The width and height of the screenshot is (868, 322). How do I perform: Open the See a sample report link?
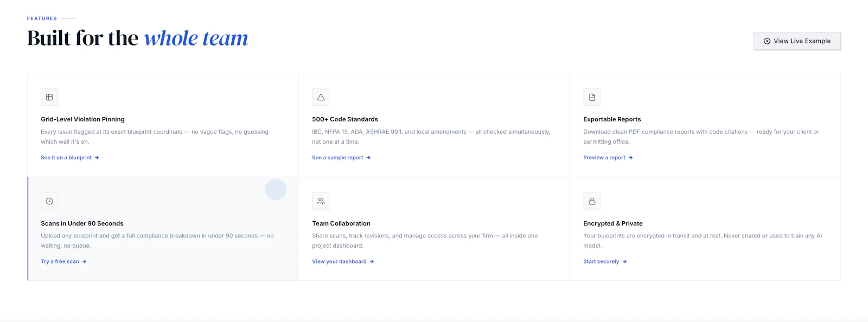tap(341, 158)
